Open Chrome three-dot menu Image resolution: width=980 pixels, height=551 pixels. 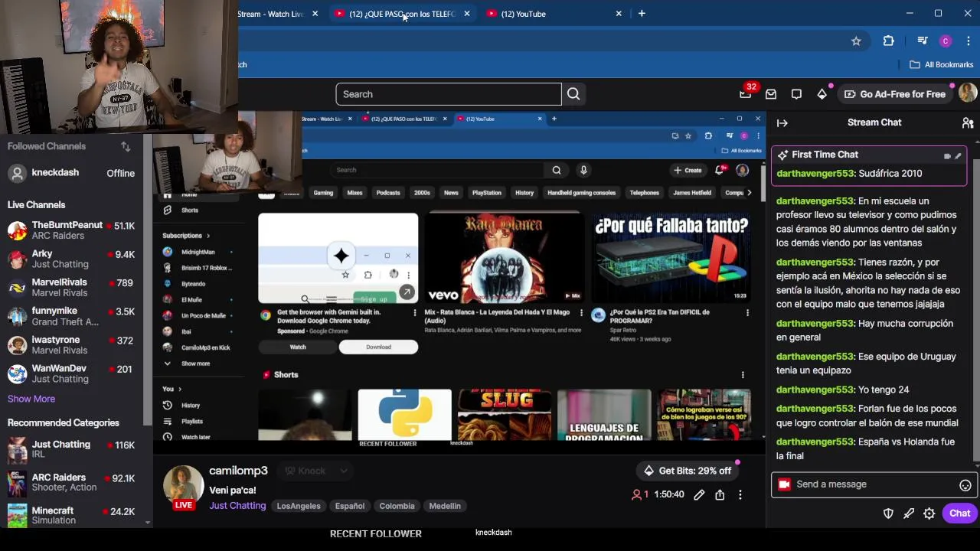click(969, 41)
